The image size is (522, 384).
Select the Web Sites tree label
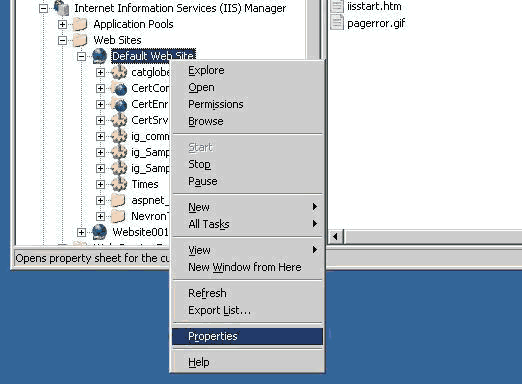(117, 40)
